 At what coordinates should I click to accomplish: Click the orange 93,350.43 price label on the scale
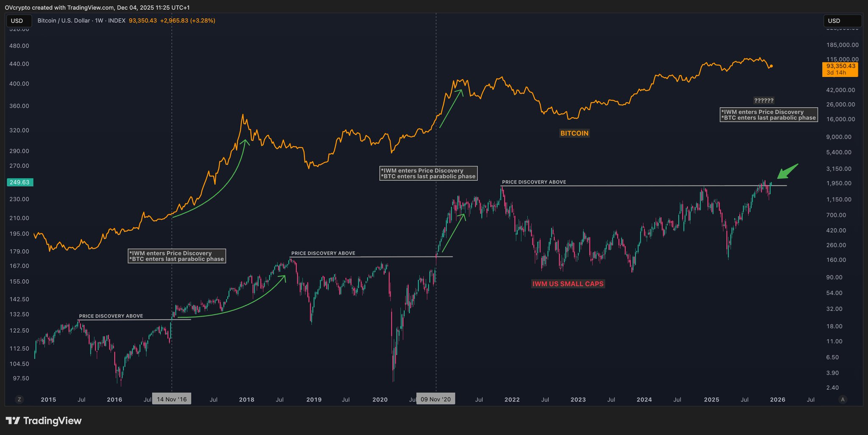coord(840,69)
